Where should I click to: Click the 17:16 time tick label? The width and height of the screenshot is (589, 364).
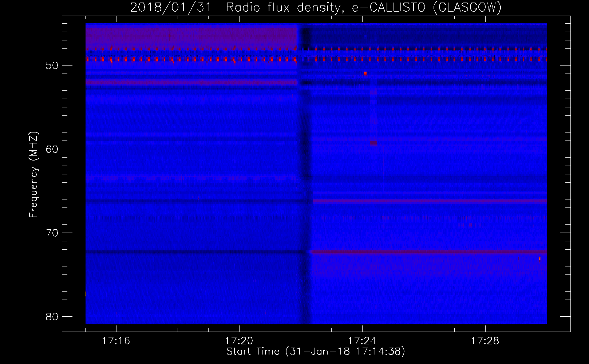[116, 341]
